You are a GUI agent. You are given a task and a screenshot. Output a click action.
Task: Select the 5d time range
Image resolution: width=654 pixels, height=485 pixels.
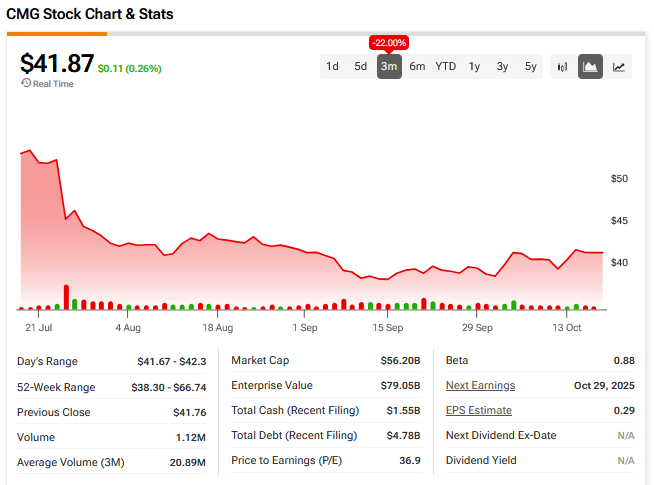coord(360,67)
